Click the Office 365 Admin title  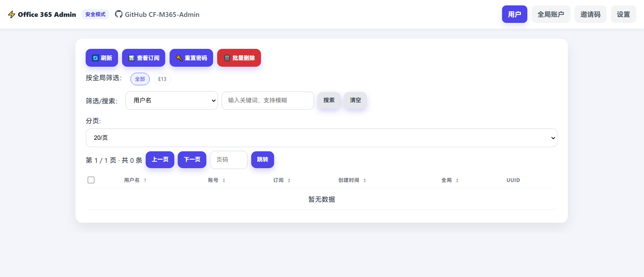47,14
